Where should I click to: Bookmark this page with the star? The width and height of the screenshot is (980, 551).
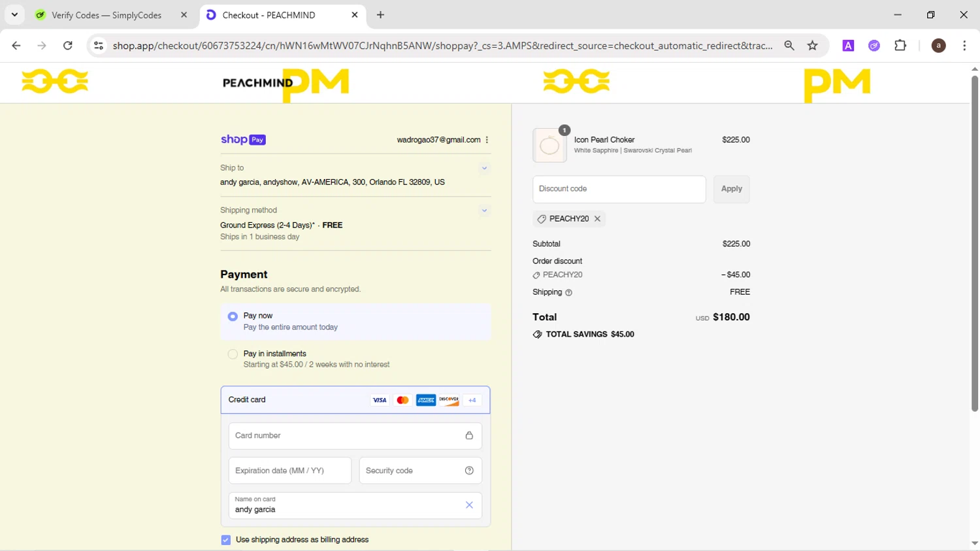tap(813, 46)
